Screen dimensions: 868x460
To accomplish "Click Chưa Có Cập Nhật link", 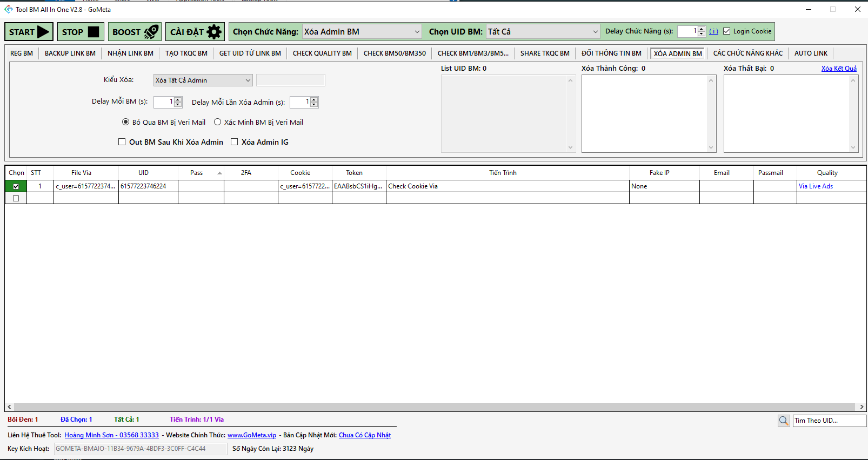I will tap(365, 435).
